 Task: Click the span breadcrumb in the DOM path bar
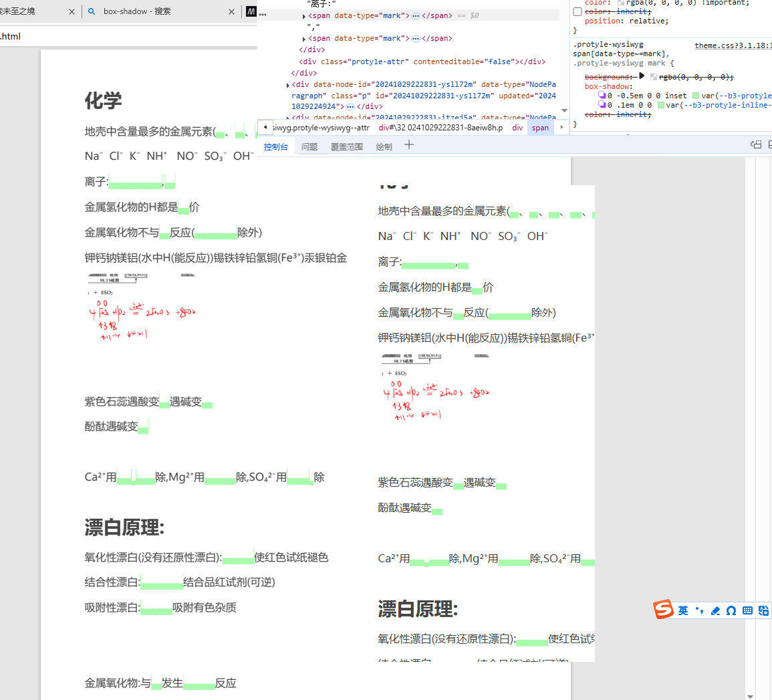(540, 127)
